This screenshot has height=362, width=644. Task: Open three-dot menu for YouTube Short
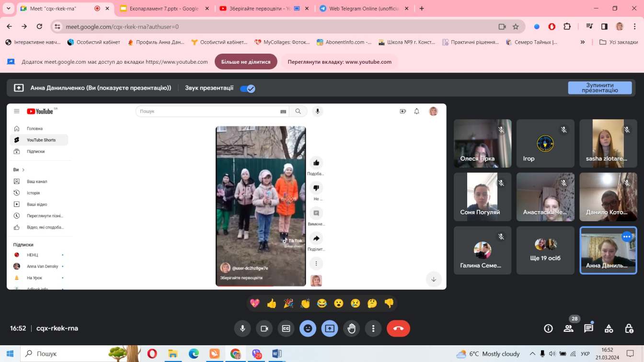[316, 263]
